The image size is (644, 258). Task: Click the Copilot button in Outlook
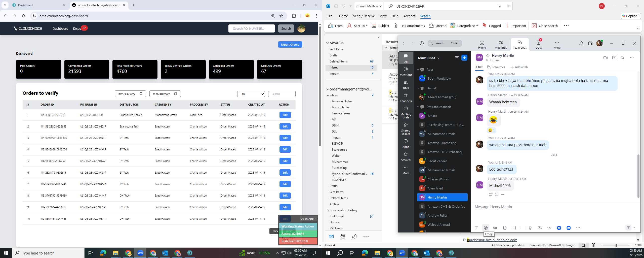coord(631,16)
